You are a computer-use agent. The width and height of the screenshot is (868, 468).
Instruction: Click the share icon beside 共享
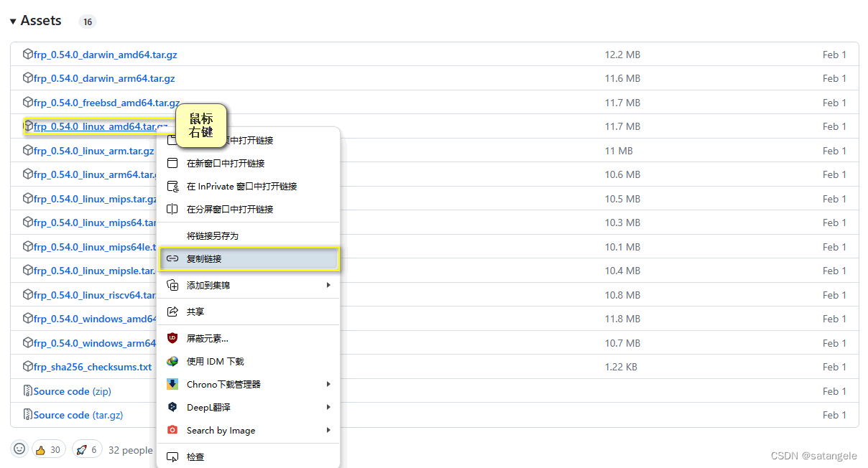coord(172,312)
